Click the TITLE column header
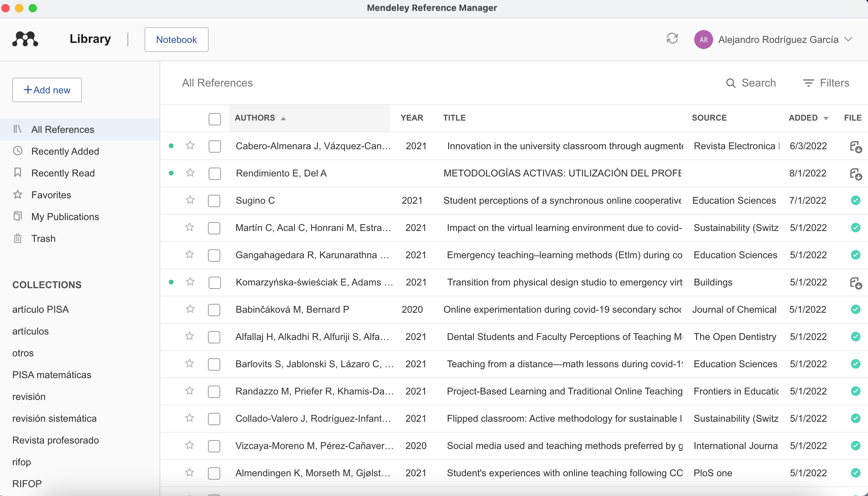868x496 pixels. click(454, 118)
